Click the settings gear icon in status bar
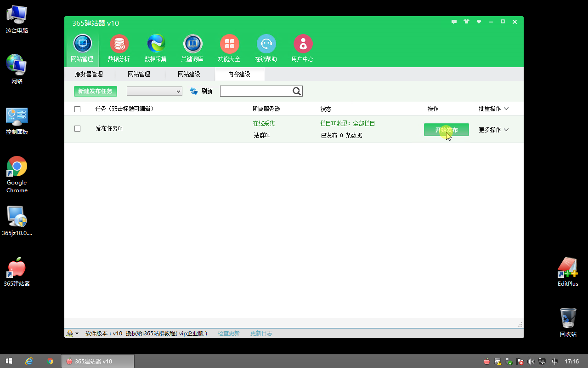Screen dimensions: 588x368 click(x=70, y=333)
